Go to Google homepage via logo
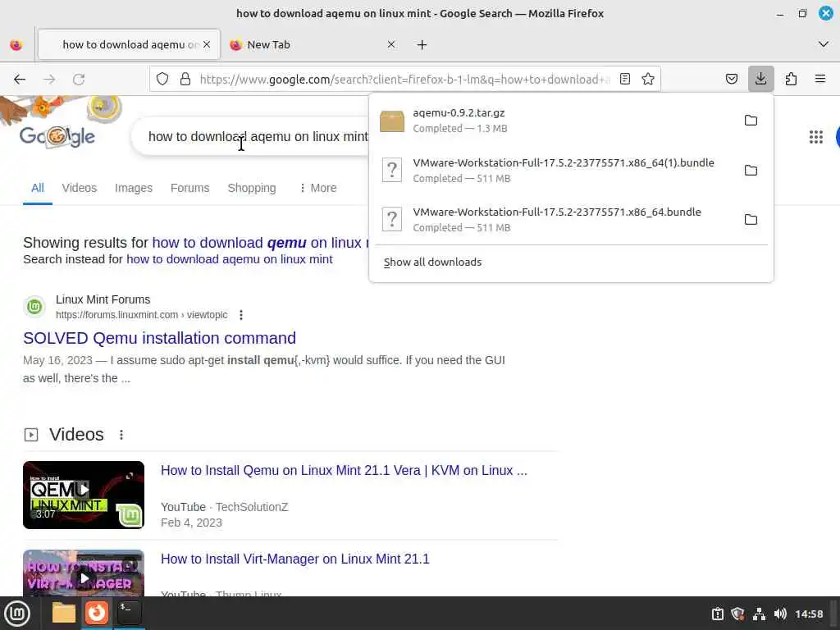840x630 pixels. click(57, 135)
